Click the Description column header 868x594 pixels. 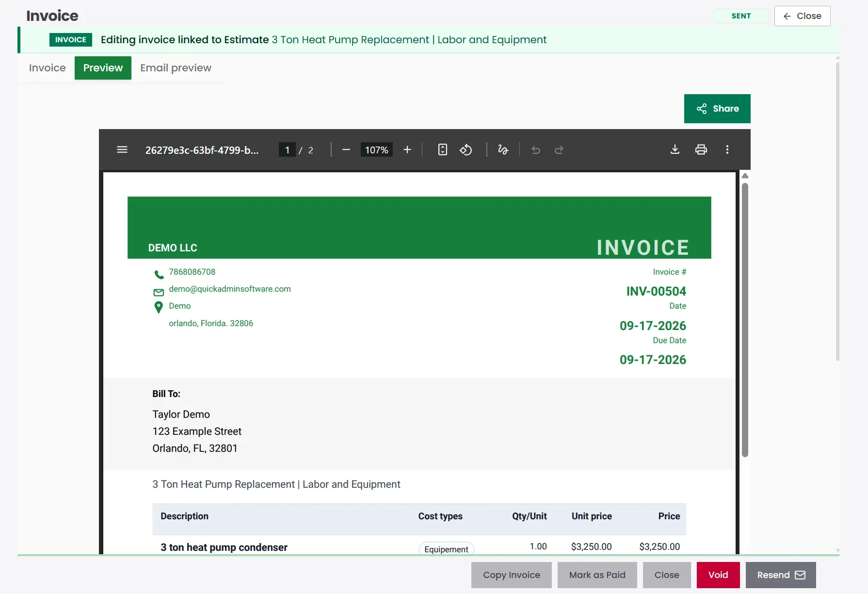click(x=185, y=516)
